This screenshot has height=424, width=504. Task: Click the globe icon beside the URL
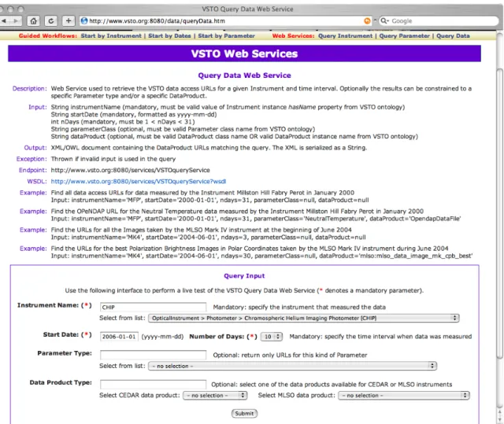point(84,21)
